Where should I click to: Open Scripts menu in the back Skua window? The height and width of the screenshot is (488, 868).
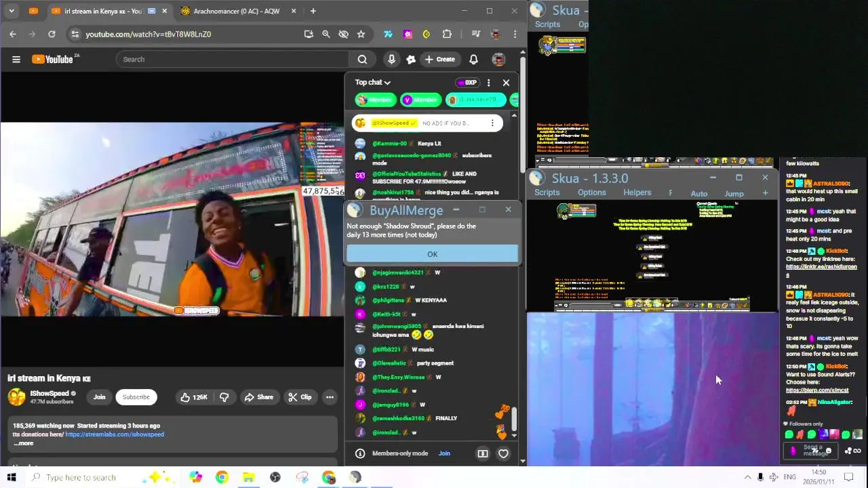coord(547,24)
